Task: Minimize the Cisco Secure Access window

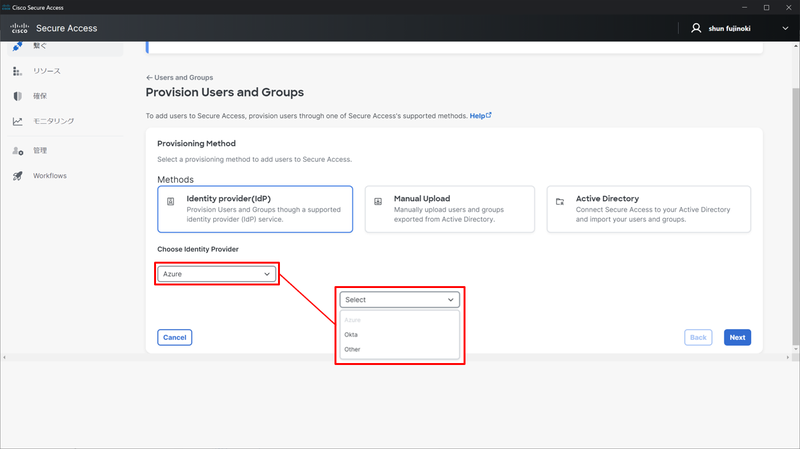Action: tap(744, 8)
